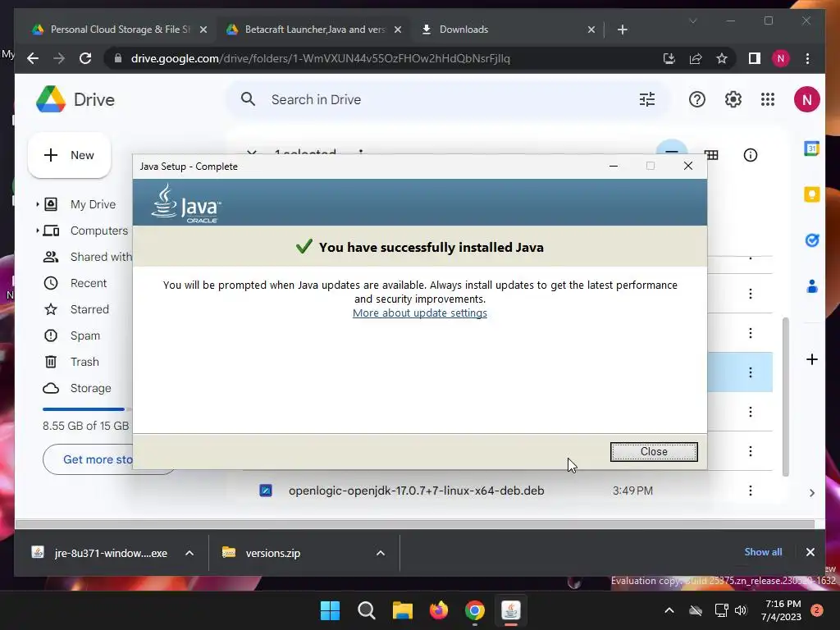Image resolution: width=840 pixels, height=630 pixels.
Task: Open Windows Start menu
Action: [x=330, y=610]
